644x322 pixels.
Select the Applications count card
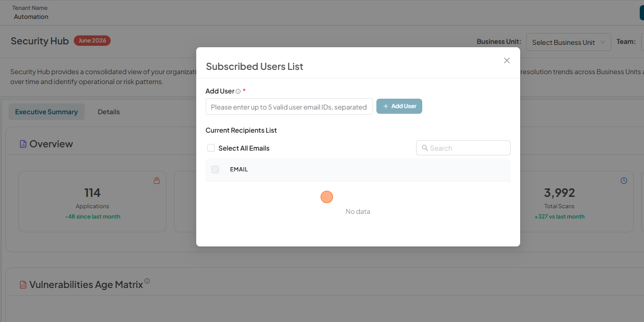(92, 202)
